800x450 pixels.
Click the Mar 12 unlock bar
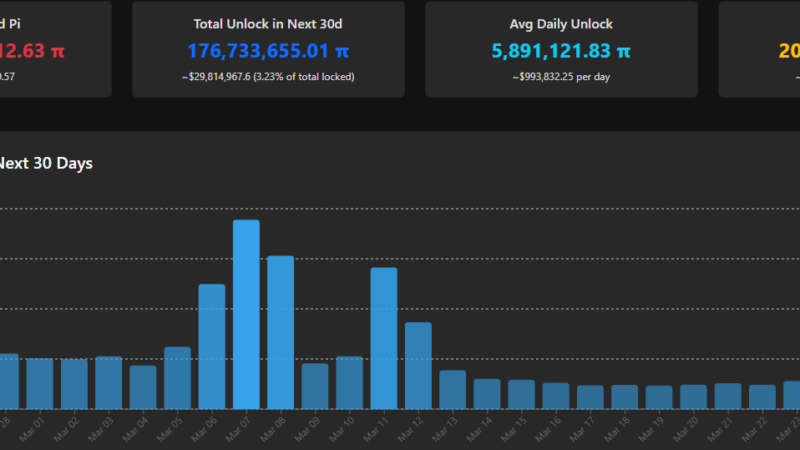pos(418,365)
